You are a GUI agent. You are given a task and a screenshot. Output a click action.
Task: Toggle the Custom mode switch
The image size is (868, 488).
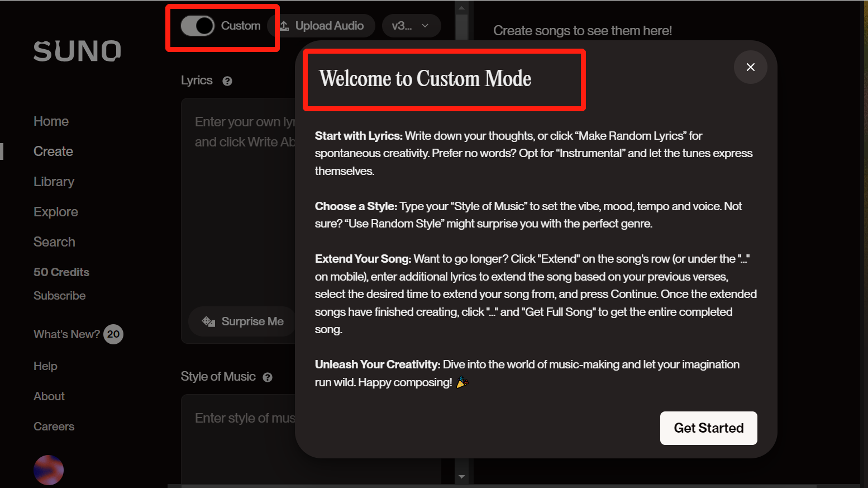pyautogui.click(x=198, y=26)
